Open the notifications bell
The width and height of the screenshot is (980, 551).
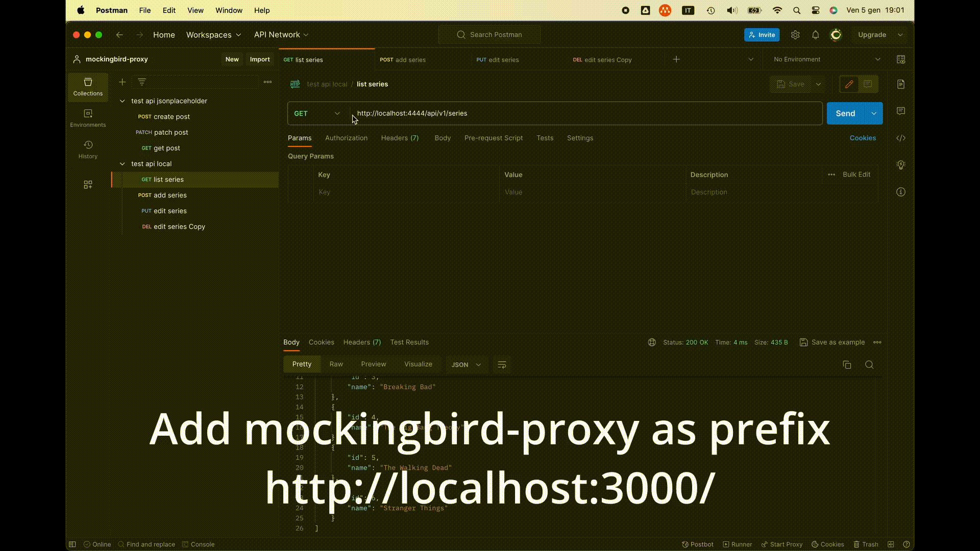pyautogui.click(x=815, y=35)
